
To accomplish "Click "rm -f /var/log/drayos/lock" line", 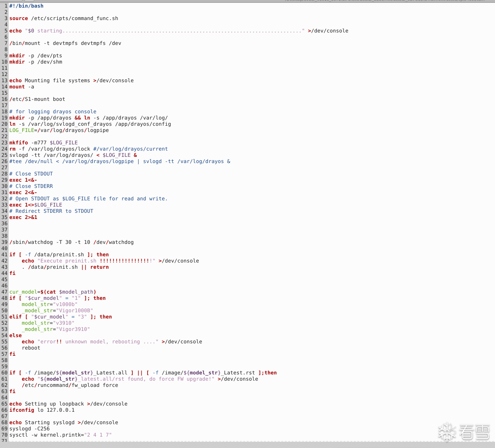I will click(88, 149).
